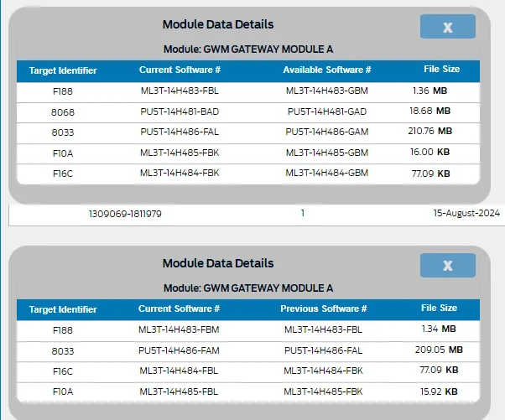Click the 16.00 KB file size
The image size is (505, 420).
430,152
